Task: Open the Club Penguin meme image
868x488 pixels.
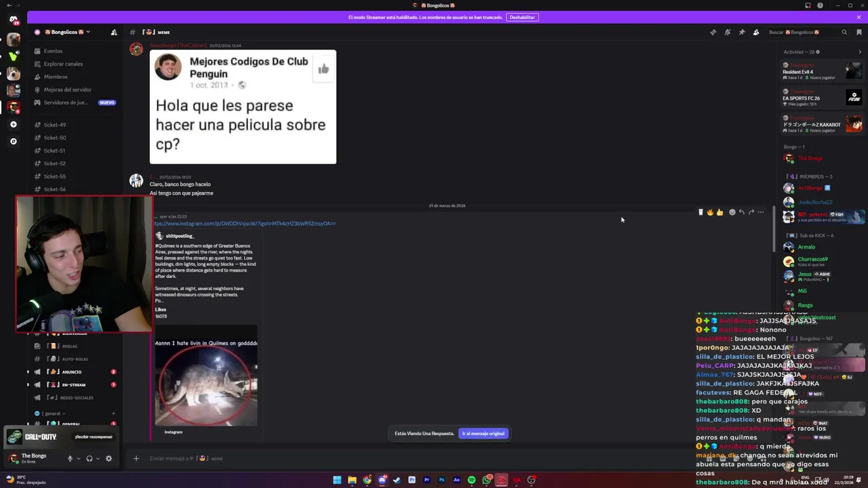Action: [x=243, y=106]
